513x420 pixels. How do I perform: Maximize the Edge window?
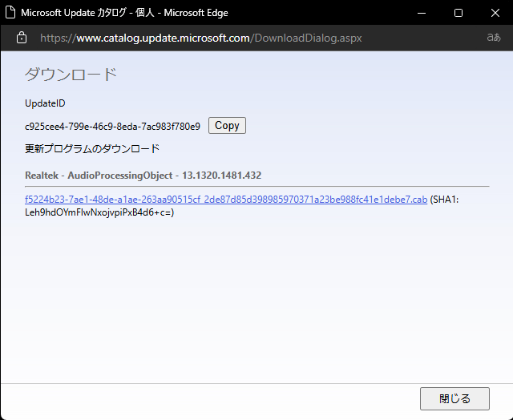(458, 13)
